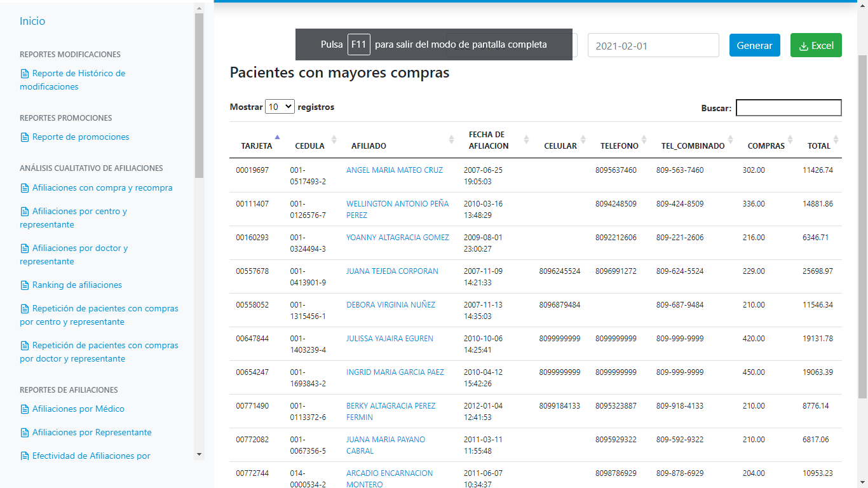Open patient JUANA TEJEDA CORPORAN

click(x=392, y=271)
